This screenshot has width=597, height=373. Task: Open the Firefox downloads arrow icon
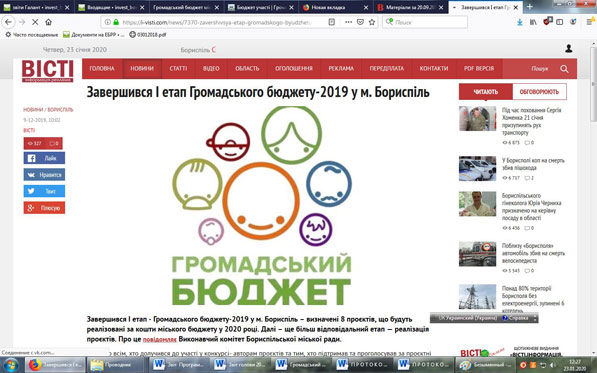[519, 22]
